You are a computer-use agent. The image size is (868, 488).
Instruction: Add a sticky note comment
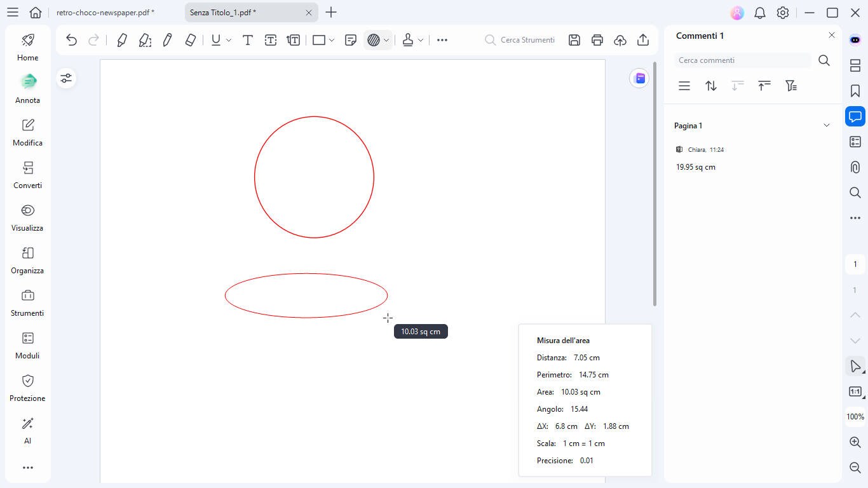350,40
